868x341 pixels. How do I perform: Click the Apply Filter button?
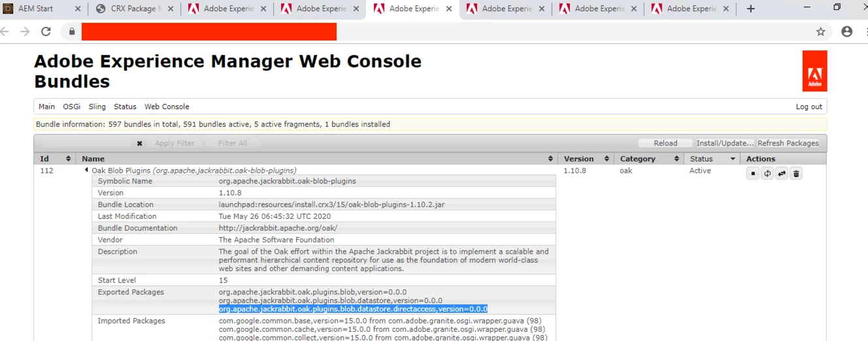(x=175, y=143)
